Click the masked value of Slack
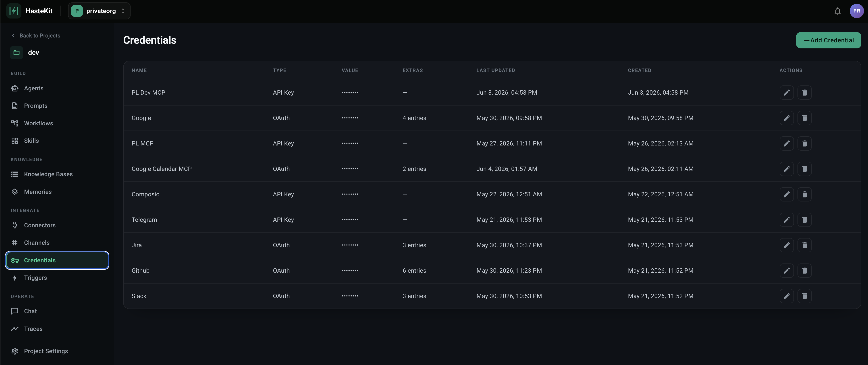 tap(350, 296)
